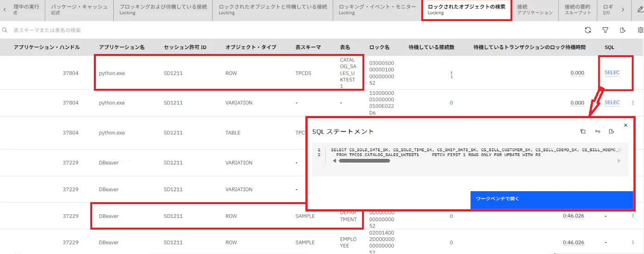Switch to パッケージ・キャッシュ tab
This screenshot has width=644, height=254.
pyautogui.click(x=80, y=10)
